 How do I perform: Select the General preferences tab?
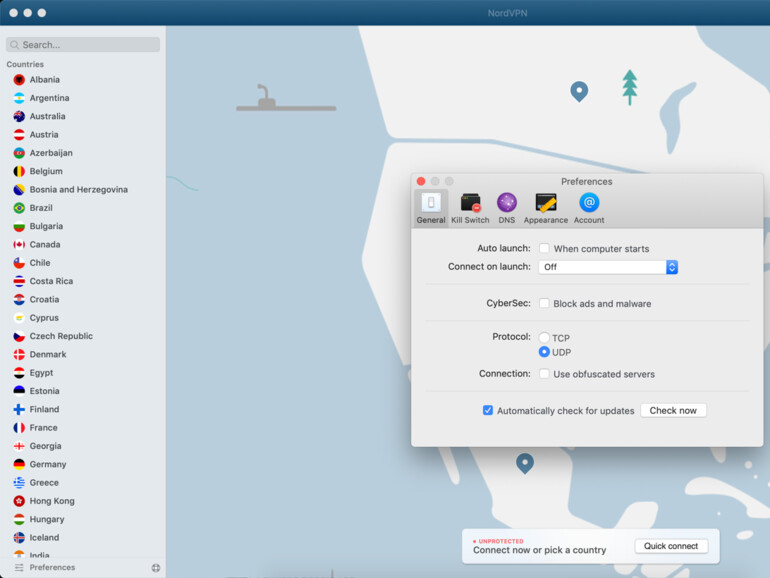pyautogui.click(x=431, y=208)
